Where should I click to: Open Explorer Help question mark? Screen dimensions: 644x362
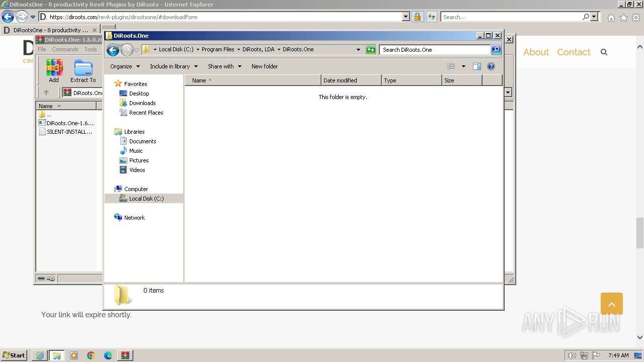click(491, 66)
